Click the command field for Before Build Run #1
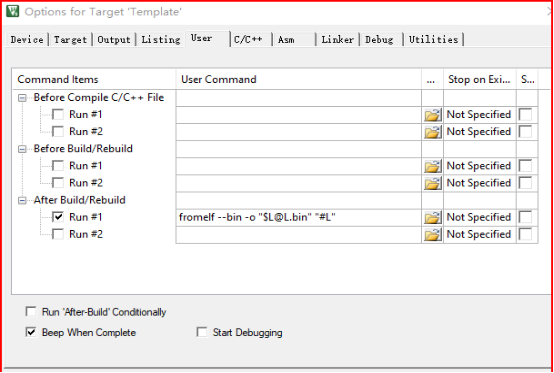This screenshot has height=373, width=554. [x=299, y=166]
